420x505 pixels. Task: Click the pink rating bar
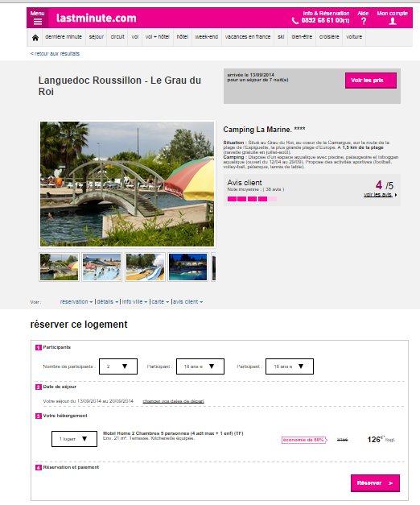point(252,199)
